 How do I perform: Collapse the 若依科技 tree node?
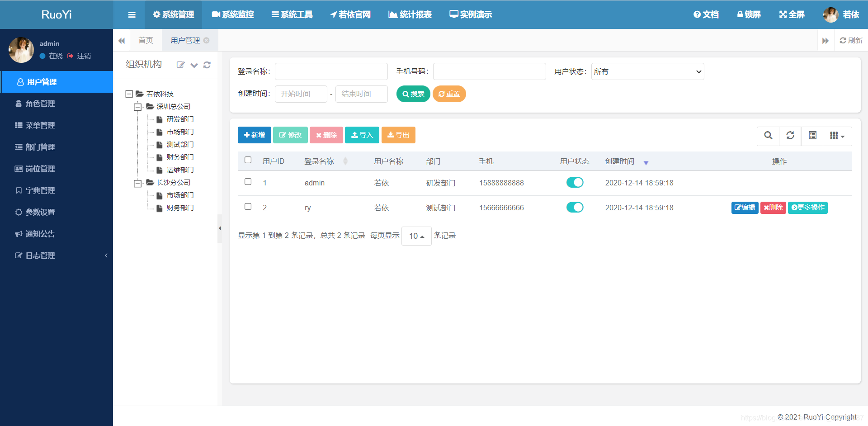[129, 94]
